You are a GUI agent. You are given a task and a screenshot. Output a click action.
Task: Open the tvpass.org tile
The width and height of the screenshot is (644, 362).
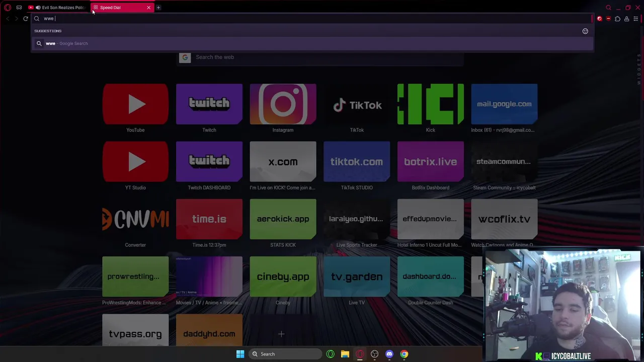coord(135,330)
